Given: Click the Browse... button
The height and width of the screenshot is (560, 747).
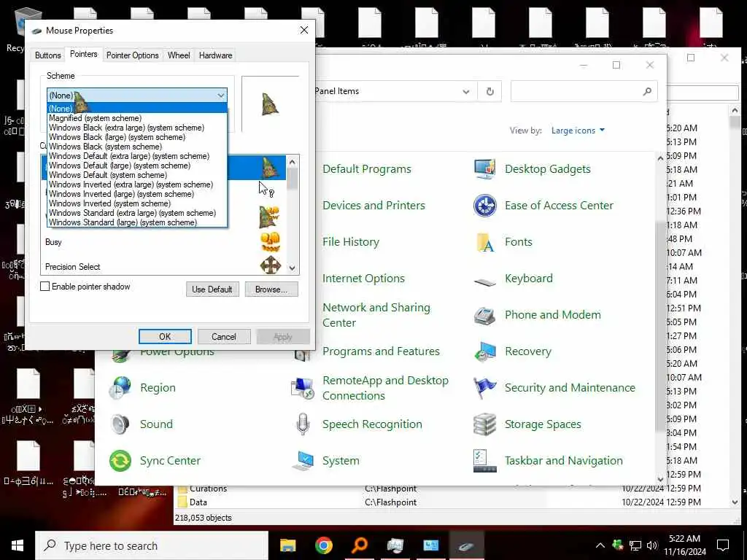Looking at the screenshot, I should point(271,289).
